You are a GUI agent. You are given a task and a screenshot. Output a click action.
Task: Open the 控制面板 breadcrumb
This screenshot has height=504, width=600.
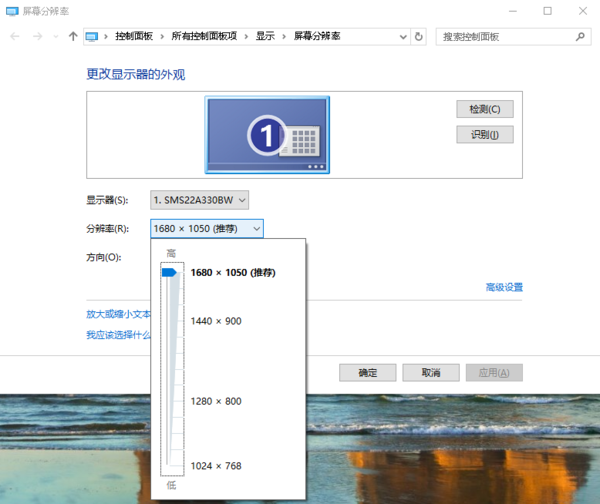click(134, 36)
